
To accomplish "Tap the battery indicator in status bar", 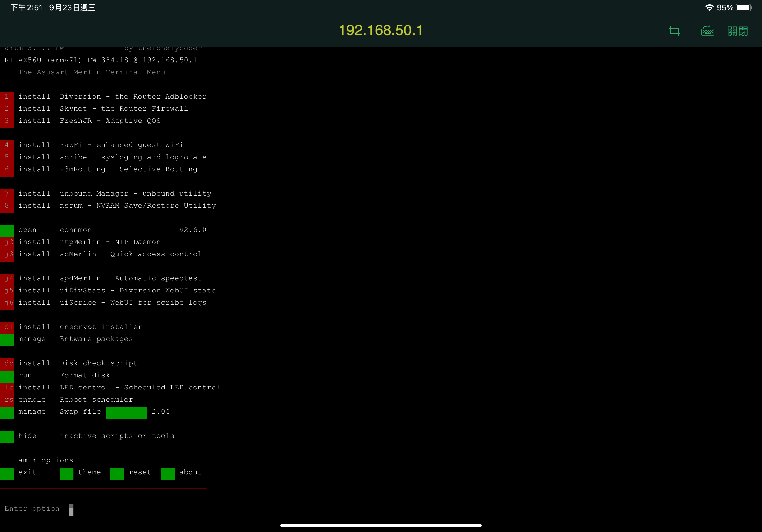I will [744, 8].
